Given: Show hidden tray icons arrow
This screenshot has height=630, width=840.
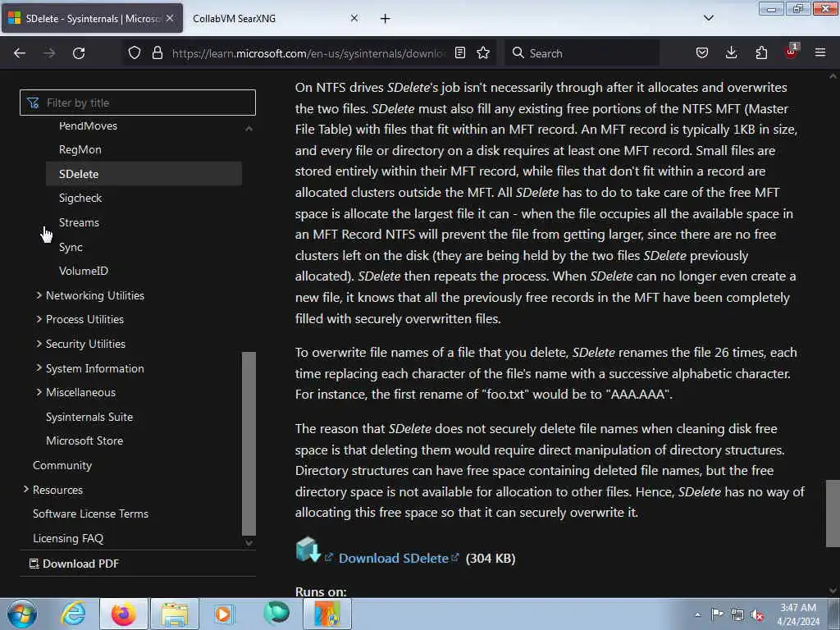Looking at the screenshot, I should (x=697, y=615).
